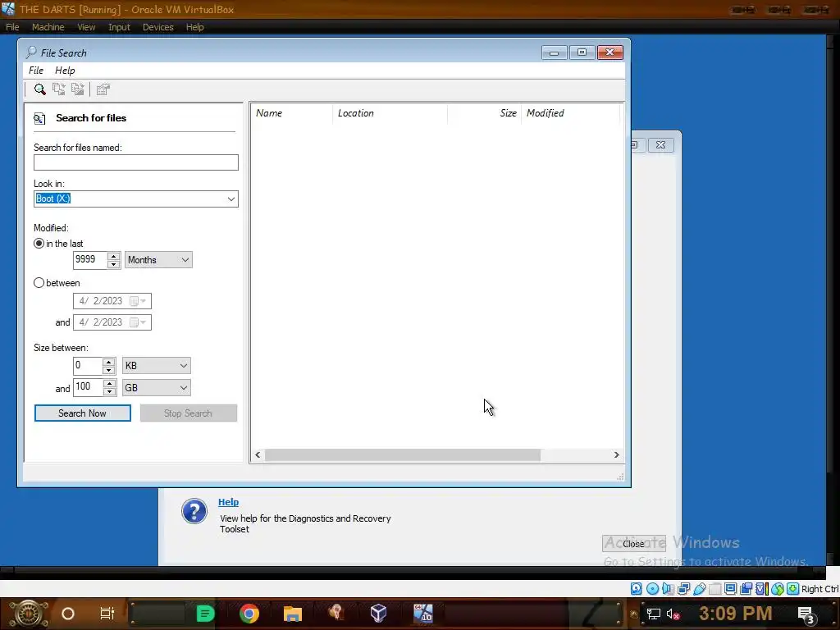Screen dimensions: 840x630
Task: Open the Months unit dropdown
Action: tap(158, 260)
